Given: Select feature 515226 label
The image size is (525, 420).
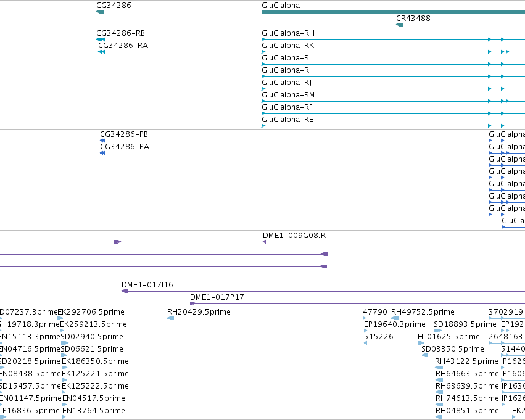Looking at the screenshot, I should click(x=379, y=337).
